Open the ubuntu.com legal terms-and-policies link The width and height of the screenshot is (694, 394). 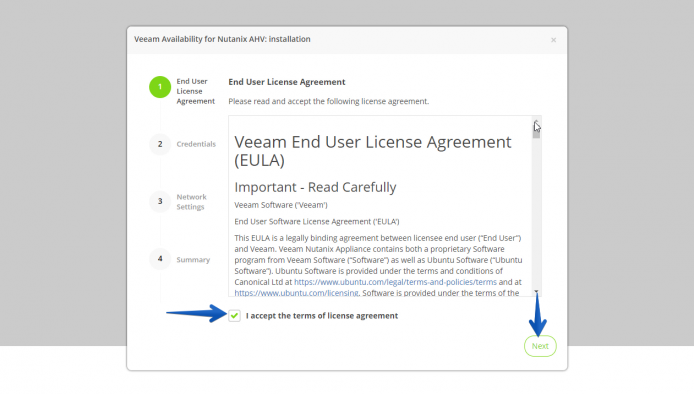[x=395, y=282]
